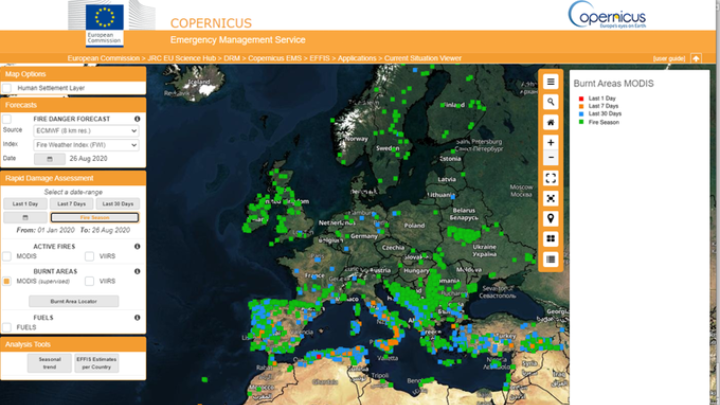
Task: Collapse the Forecasts panel header
Action: click(x=73, y=105)
